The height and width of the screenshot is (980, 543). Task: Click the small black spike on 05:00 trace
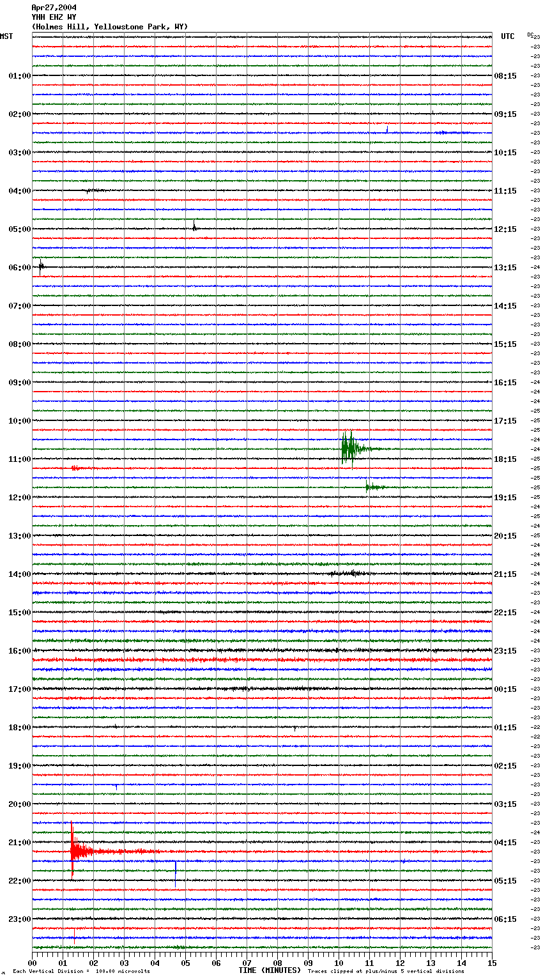(x=194, y=226)
